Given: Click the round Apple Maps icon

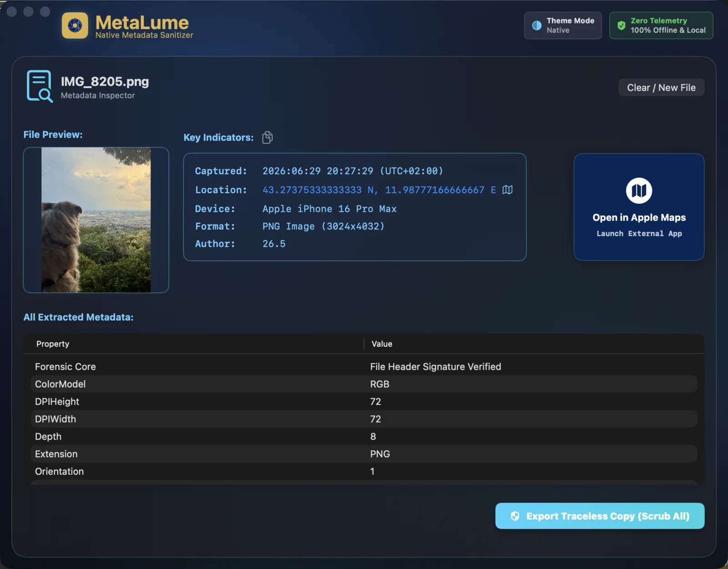Looking at the screenshot, I should tap(639, 191).
